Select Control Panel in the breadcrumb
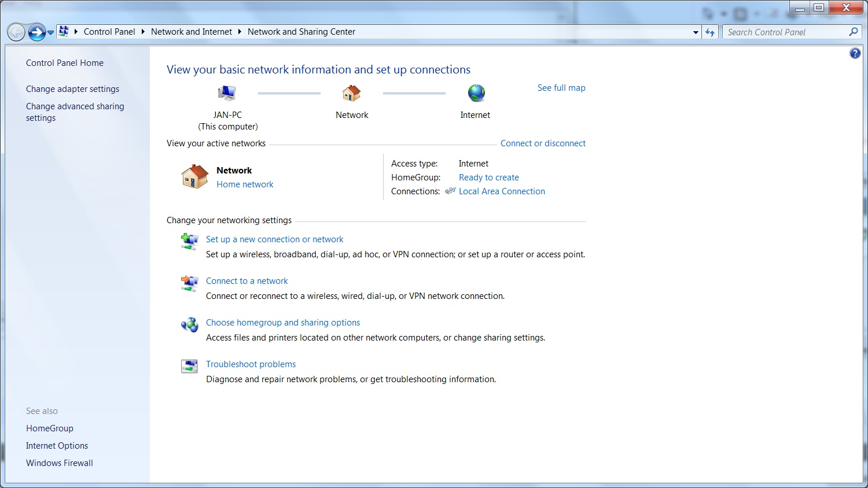Screen dimensions: 868x488 coord(109,32)
